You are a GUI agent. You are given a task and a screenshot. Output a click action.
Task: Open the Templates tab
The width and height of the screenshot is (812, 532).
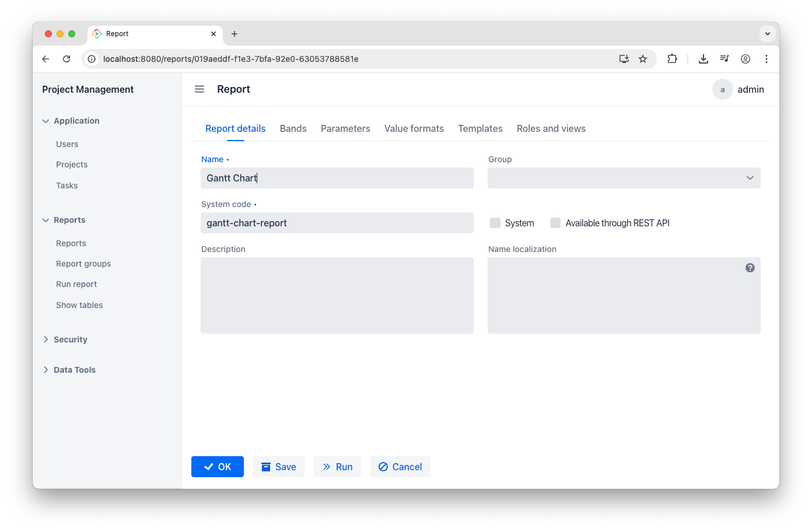[x=480, y=128]
